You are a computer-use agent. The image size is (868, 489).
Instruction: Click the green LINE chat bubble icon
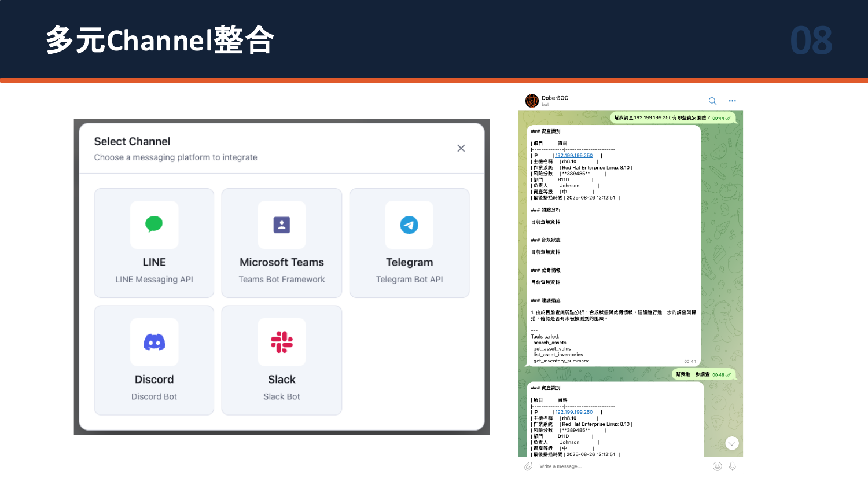click(x=154, y=224)
